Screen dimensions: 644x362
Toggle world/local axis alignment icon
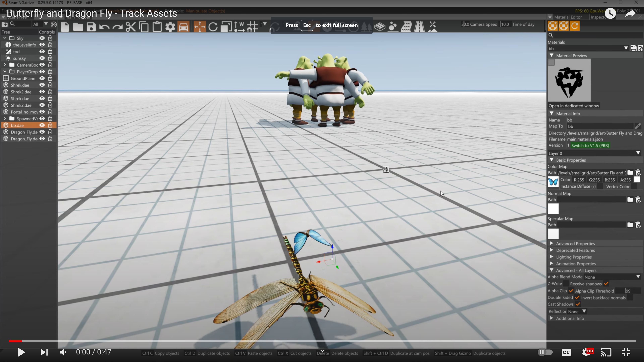239,27
